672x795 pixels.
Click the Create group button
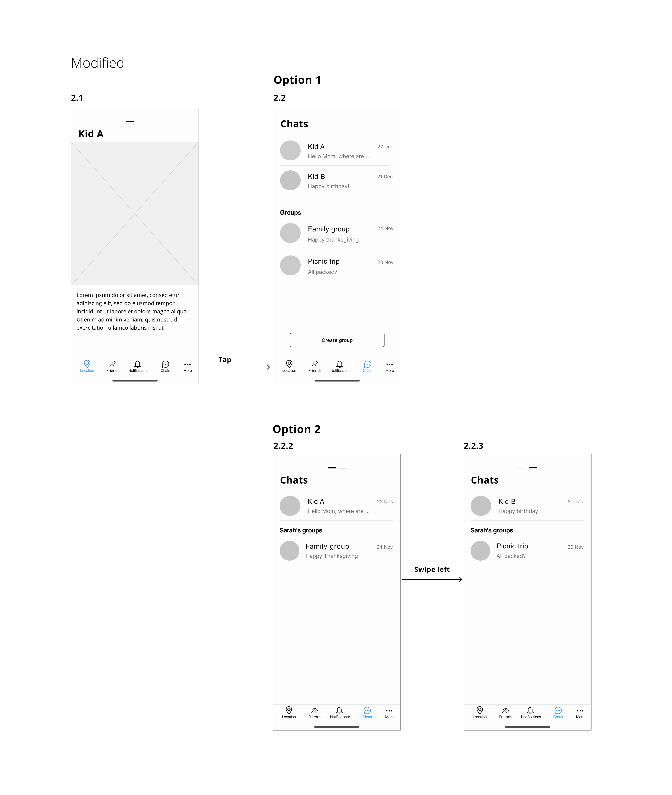pos(337,341)
